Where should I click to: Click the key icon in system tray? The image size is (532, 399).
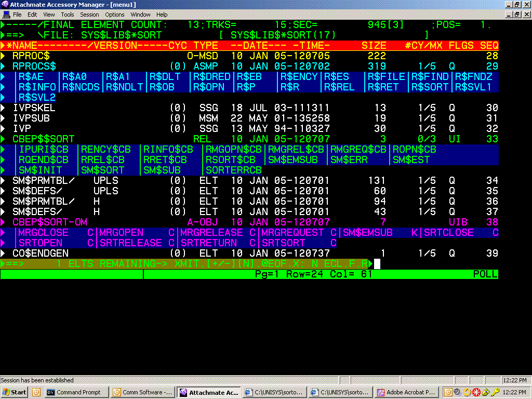[495, 392]
